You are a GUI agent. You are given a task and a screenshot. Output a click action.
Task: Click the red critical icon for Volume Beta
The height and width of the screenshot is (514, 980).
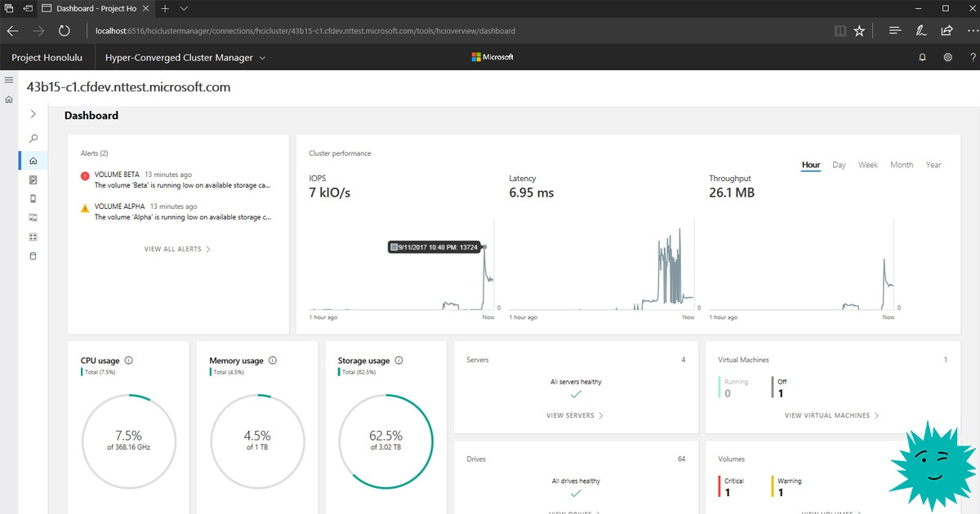point(85,175)
